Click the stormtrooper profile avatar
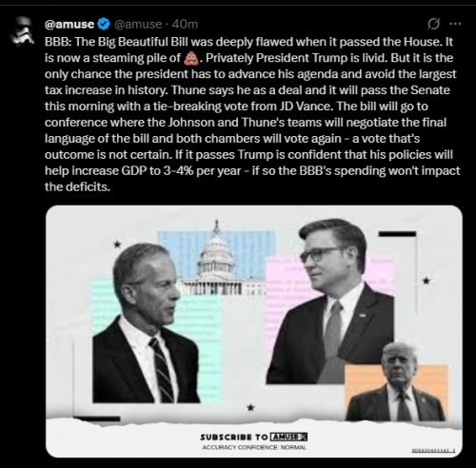476x468 pixels. pos(22,32)
